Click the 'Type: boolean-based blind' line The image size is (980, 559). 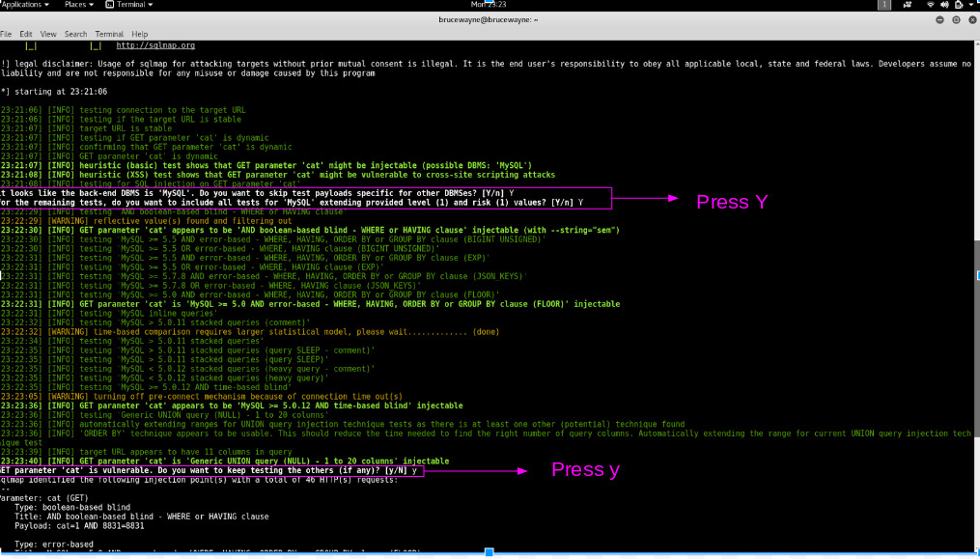coord(72,507)
